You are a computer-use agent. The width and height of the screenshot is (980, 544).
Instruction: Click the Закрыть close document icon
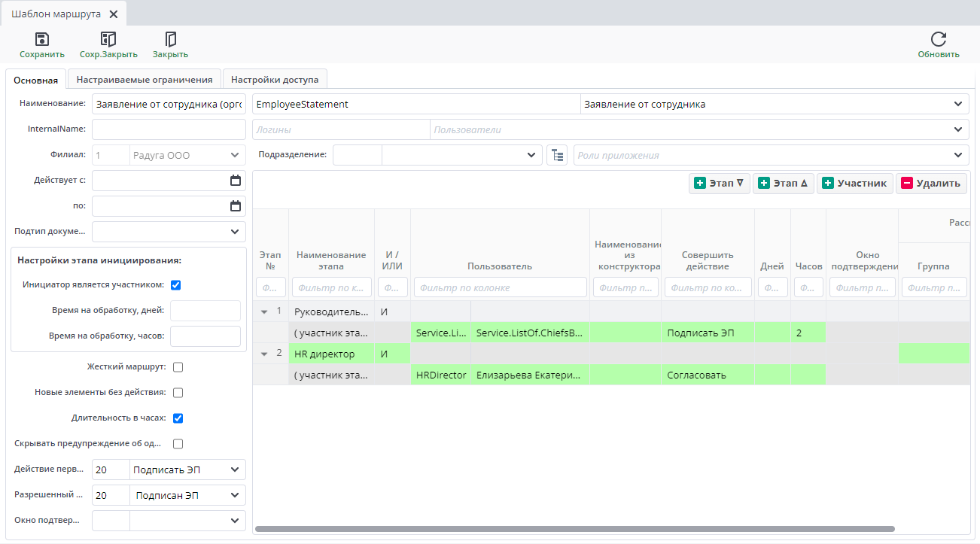pyautogui.click(x=170, y=40)
